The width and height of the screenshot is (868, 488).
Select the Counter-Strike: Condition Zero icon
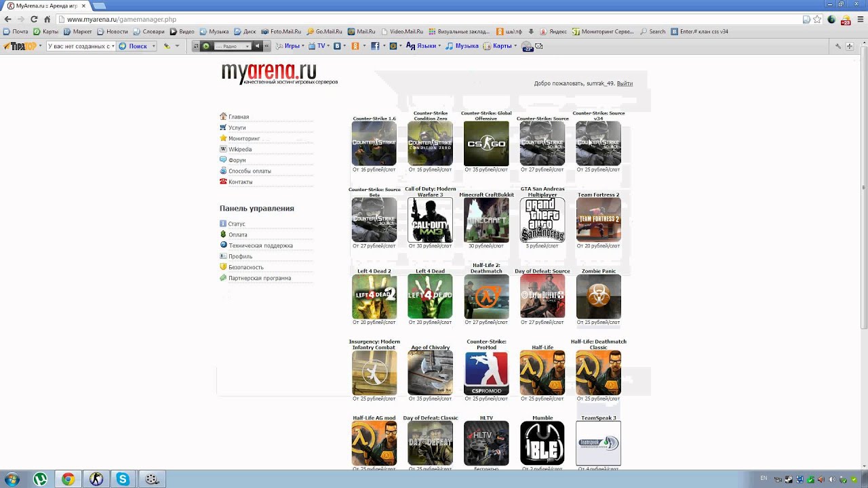pyautogui.click(x=430, y=144)
